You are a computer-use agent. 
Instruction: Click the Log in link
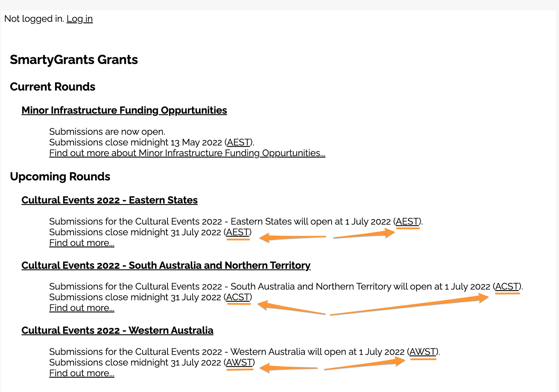tap(80, 19)
